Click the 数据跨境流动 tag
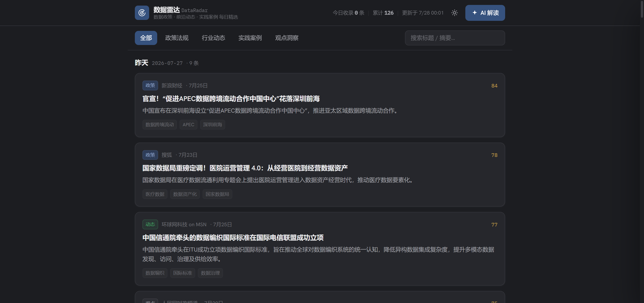The image size is (644, 303). [159, 125]
